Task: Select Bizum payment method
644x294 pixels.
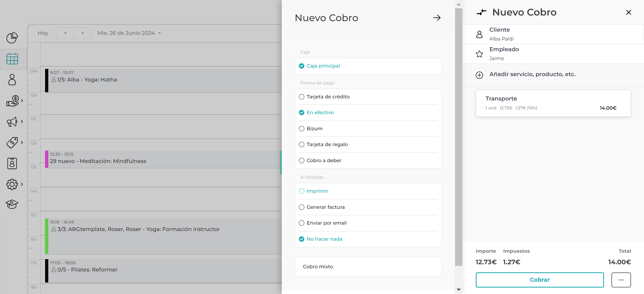Action: [368, 129]
